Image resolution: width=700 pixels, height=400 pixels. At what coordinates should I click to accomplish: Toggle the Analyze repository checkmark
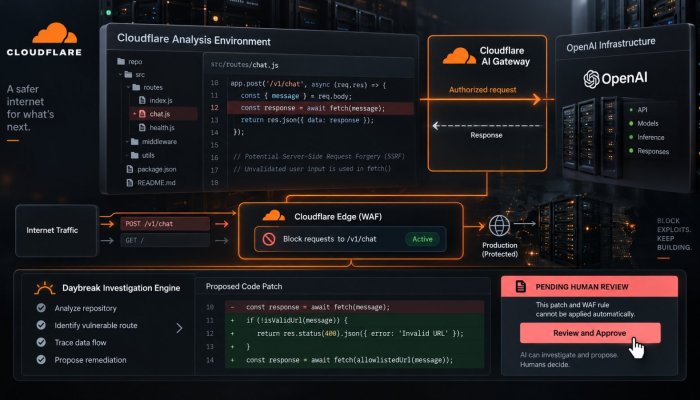click(x=41, y=308)
